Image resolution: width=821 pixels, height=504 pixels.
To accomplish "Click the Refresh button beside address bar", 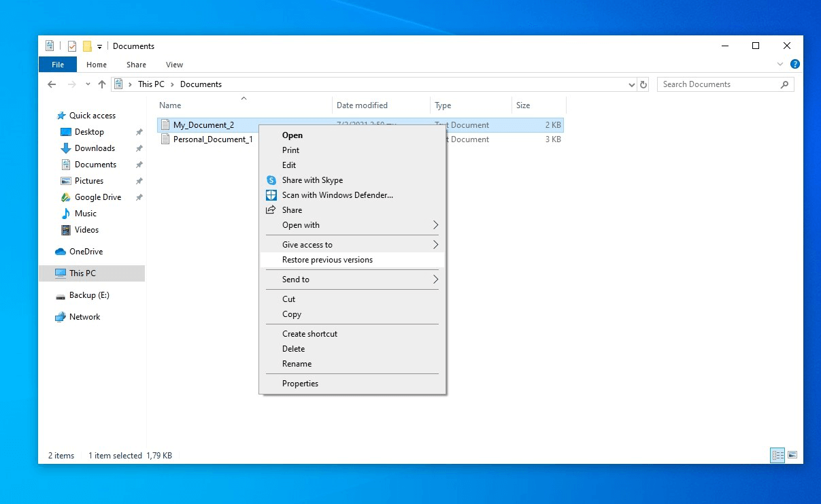I will click(x=644, y=84).
